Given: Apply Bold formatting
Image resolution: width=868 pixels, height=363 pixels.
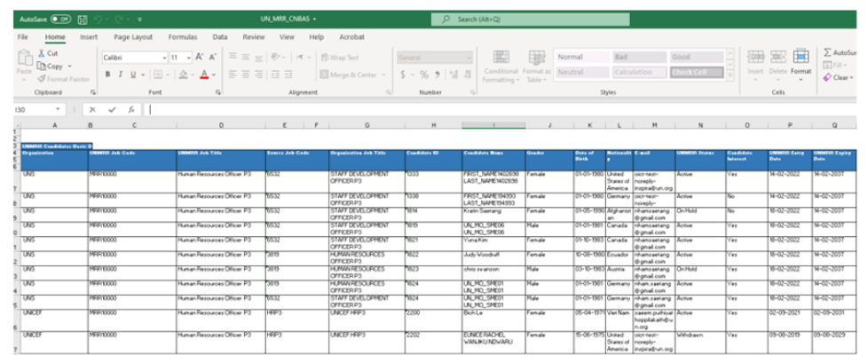Looking at the screenshot, I should (x=108, y=75).
